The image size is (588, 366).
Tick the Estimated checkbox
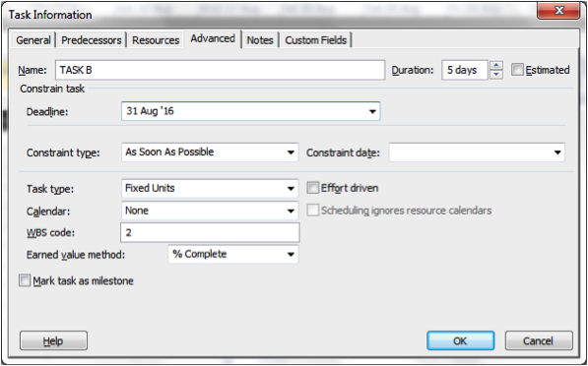point(517,70)
